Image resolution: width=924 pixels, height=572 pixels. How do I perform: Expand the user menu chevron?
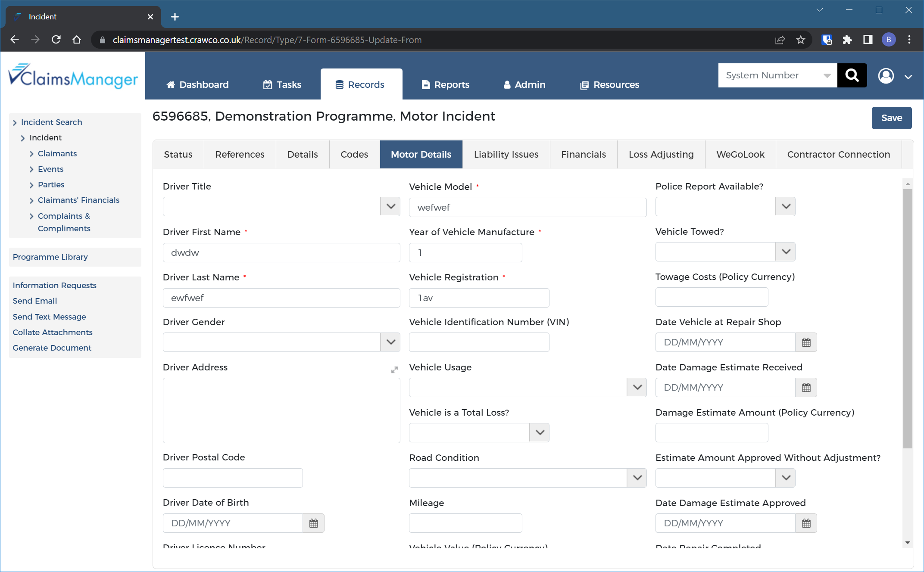coord(908,77)
